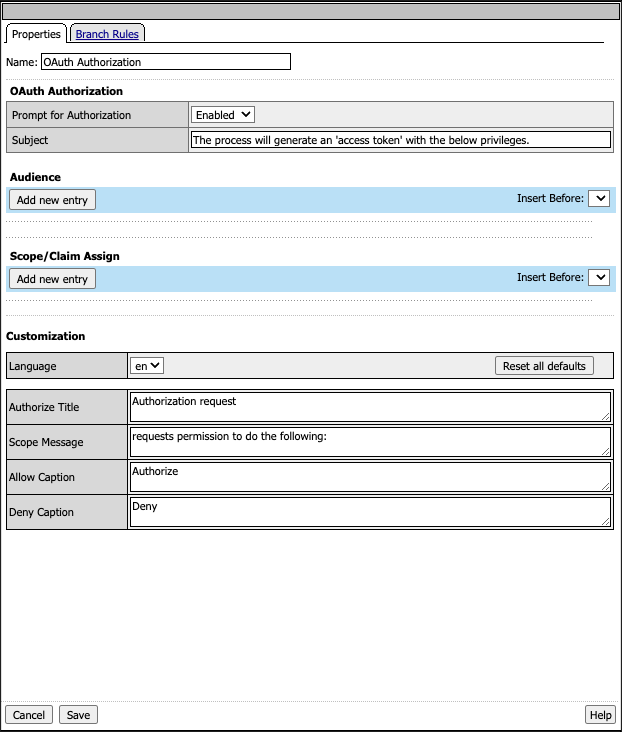Image resolution: width=622 pixels, height=732 pixels.
Task: Switch to the Branch Rules tab
Action: (x=107, y=34)
